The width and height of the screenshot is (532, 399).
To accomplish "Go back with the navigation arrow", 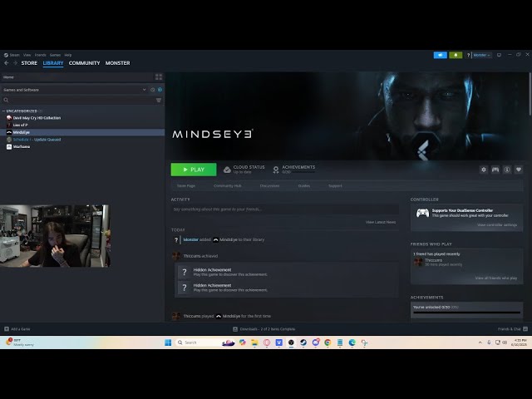I will pyautogui.click(x=7, y=63).
